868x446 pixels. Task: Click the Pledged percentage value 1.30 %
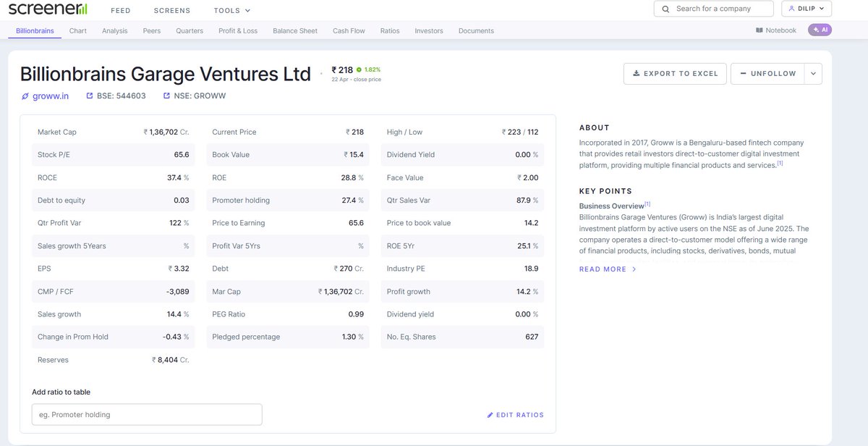[352, 337]
